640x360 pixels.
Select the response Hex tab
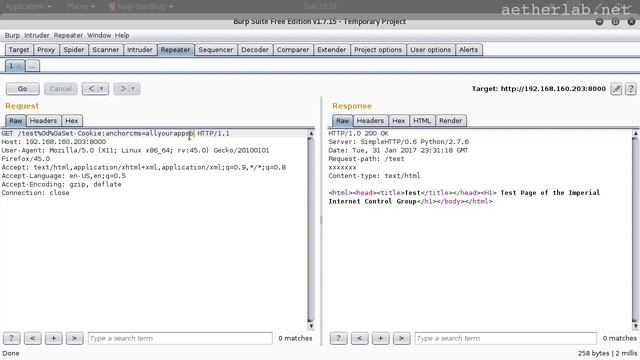pos(399,121)
